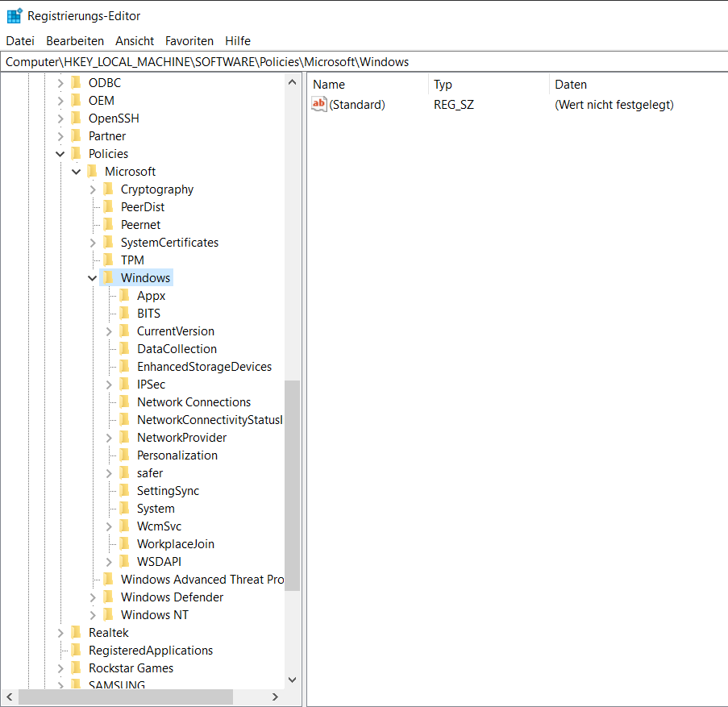Image resolution: width=728 pixels, height=707 pixels.
Task: Click the Policies folder icon
Action: coord(76,154)
